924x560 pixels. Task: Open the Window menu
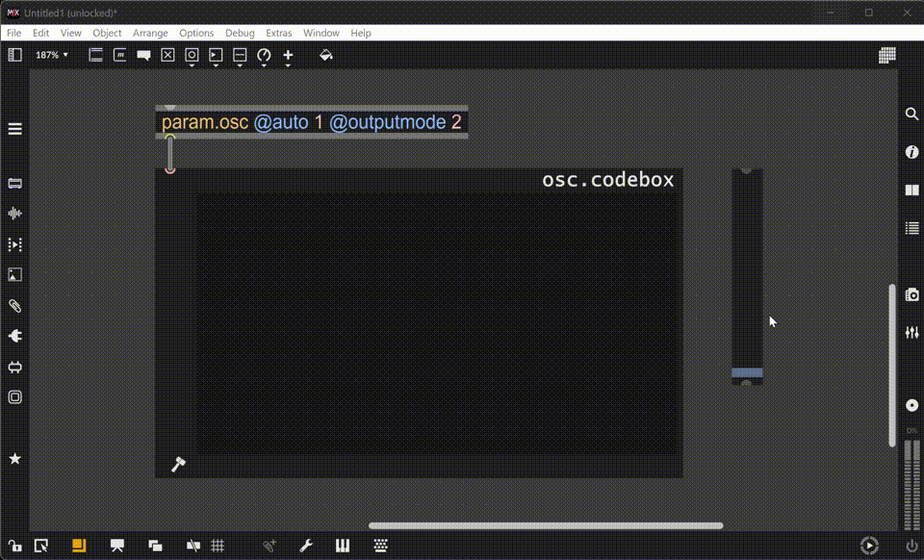pos(321,33)
